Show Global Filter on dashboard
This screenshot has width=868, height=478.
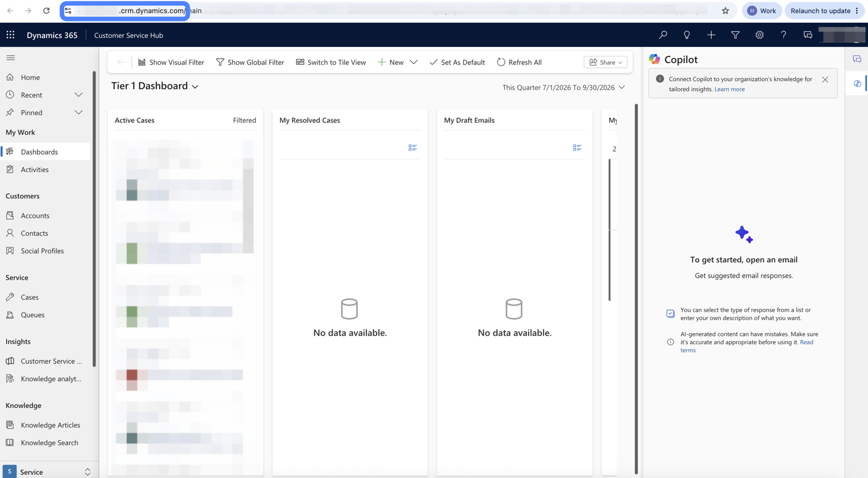(250, 62)
